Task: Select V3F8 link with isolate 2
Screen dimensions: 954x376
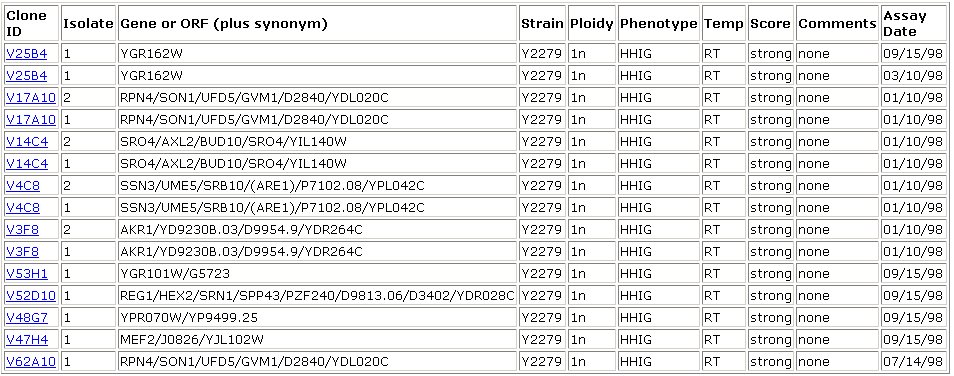Action: click(23, 229)
